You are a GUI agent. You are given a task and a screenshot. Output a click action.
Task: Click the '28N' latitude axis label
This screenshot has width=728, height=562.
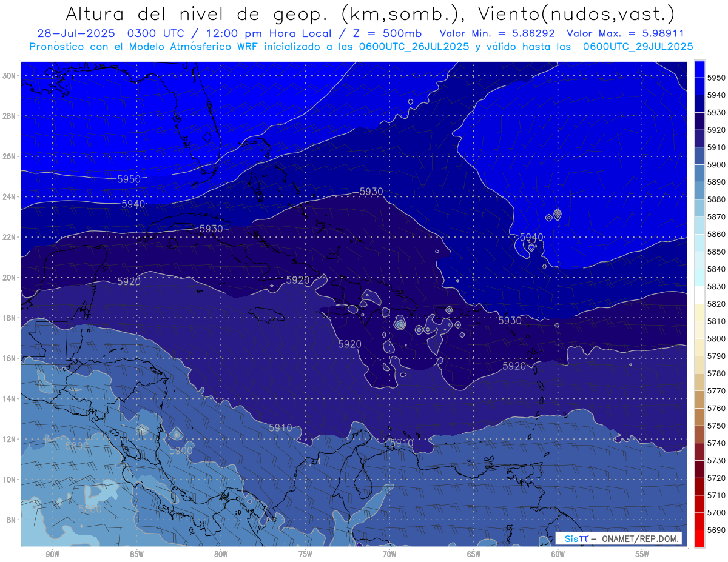[x=9, y=116]
